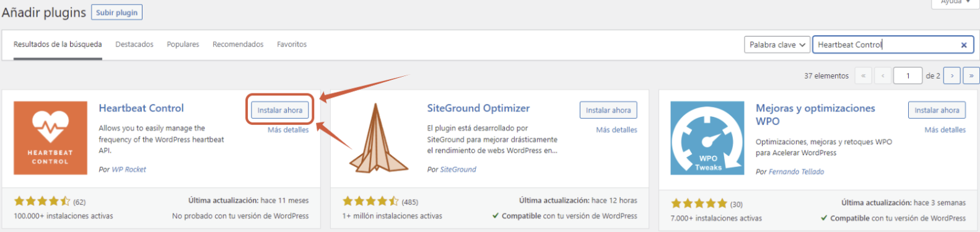Viewport: 980px width, 232px height.
Task: Click the SiteGround Optimizer plugin logo
Action: click(x=378, y=138)
